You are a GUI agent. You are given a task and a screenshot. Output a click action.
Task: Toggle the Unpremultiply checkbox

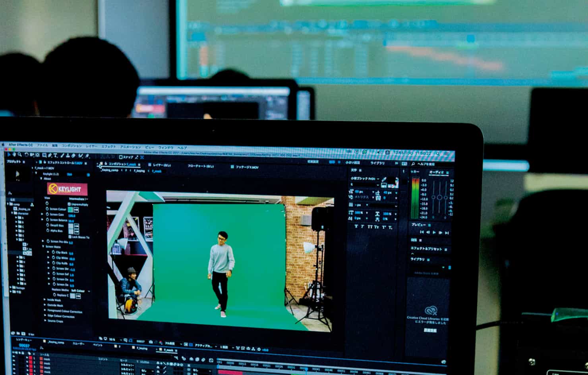point(70,204)
